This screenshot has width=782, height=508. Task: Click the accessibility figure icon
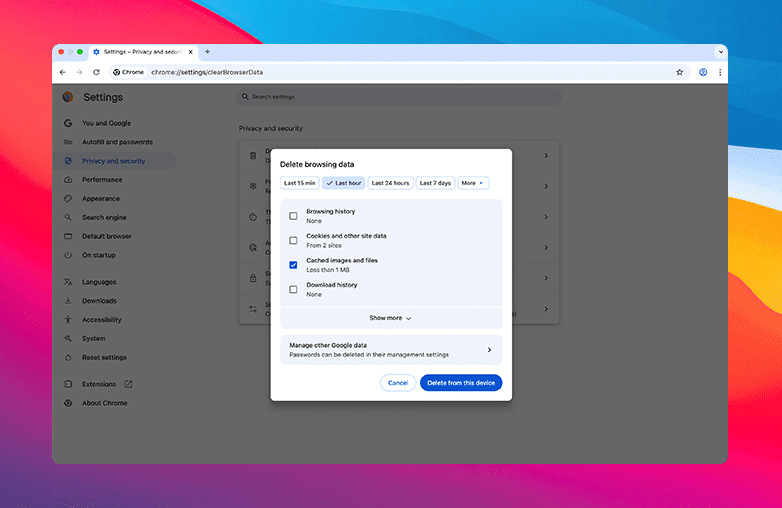(68, 320)
